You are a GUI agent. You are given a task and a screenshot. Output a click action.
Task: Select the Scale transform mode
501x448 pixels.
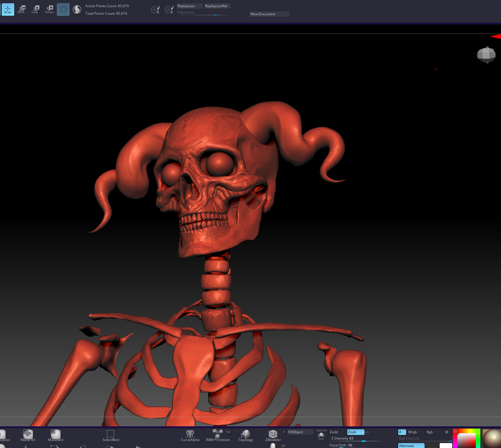[x=35, y=9]
